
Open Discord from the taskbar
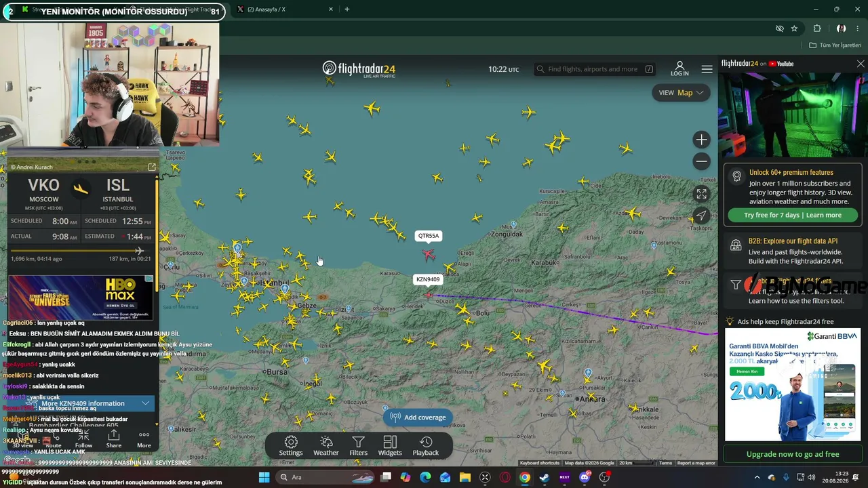point(585,477)
